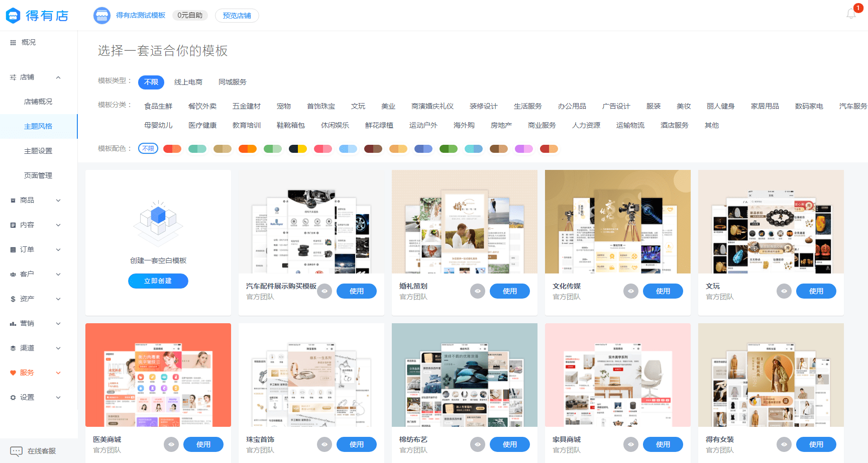Filter by 母婴幼儿 category
Viewport: 868px width, 463px height.
(158, 125)
